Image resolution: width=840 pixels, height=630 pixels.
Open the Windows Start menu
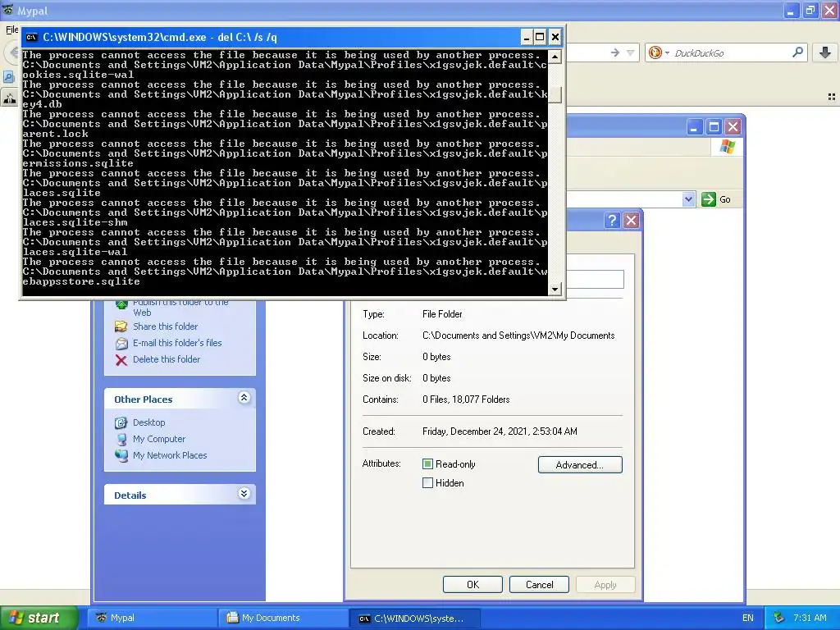39,618
